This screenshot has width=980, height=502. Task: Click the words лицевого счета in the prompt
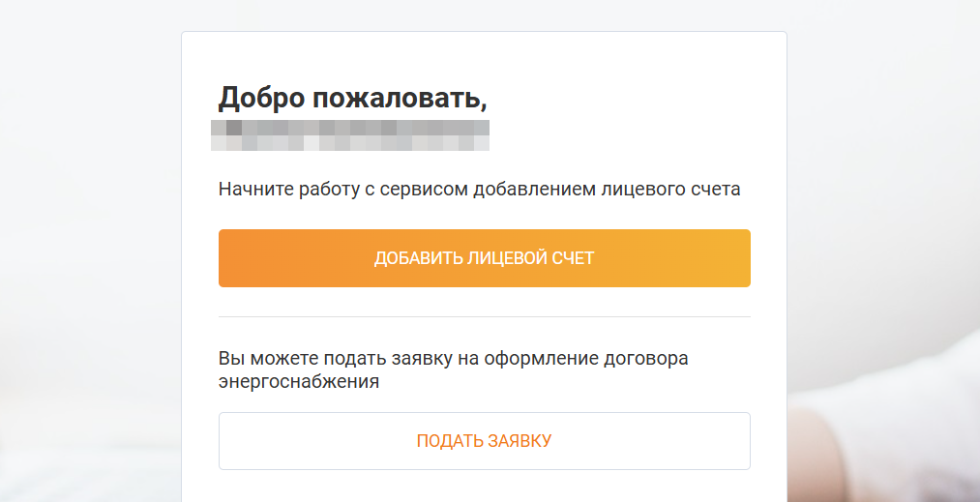[x=681, y=189]
